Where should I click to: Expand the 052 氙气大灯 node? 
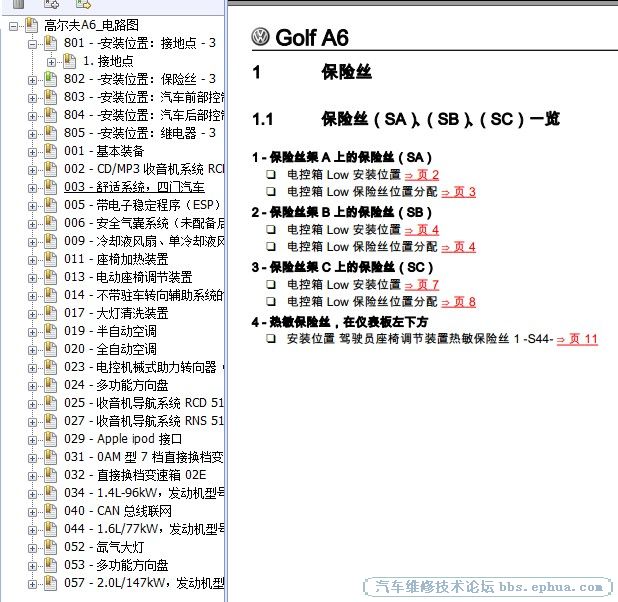coord(33,549)
